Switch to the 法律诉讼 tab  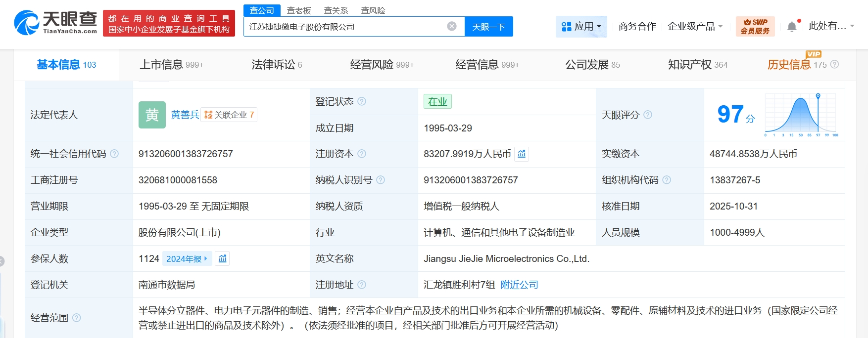click(276, 65)
